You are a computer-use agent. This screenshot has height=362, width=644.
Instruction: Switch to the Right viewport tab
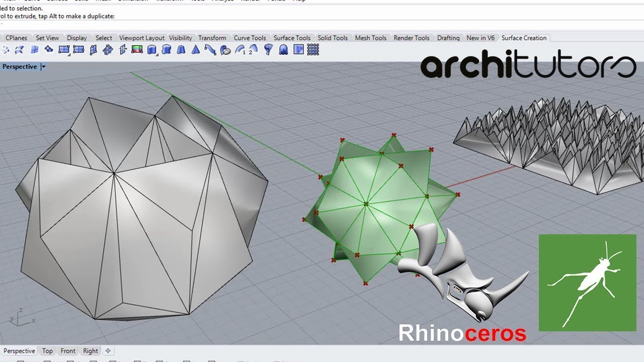(x=91, y=351)
